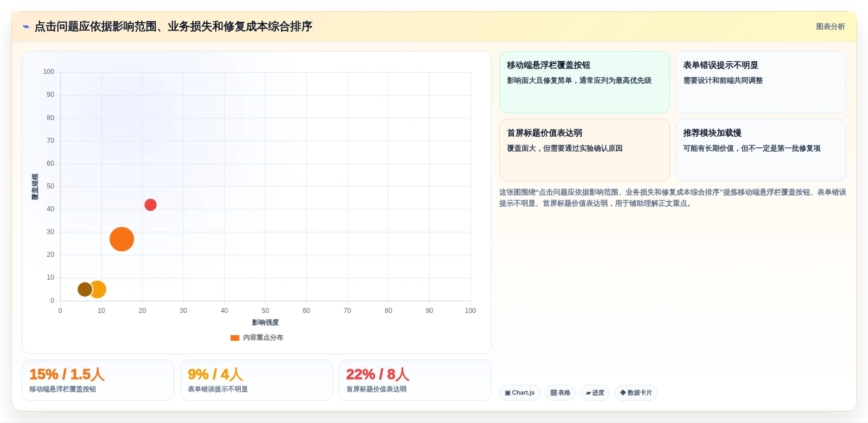Screen dimensions: 868x423
Task: Click the 数据卡片 tag chip
Action: pyautogui.click(x=636, y=393)
